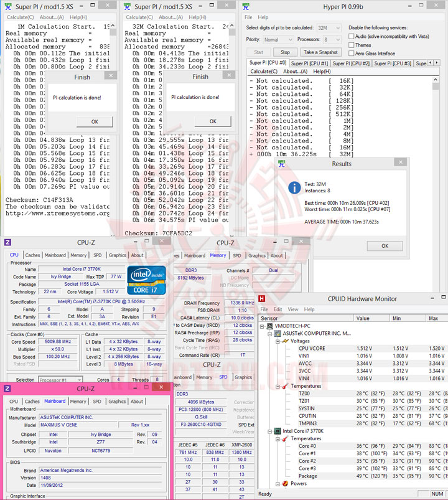Click the 32M Super PI window scrollbar up arrow

point(231,26)
